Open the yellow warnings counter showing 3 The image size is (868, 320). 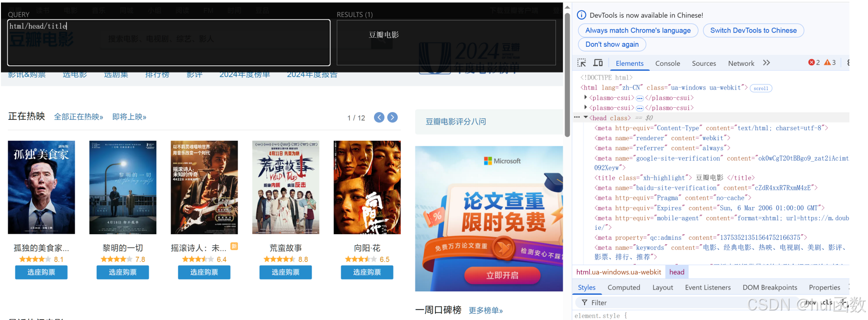pos(830,62)
